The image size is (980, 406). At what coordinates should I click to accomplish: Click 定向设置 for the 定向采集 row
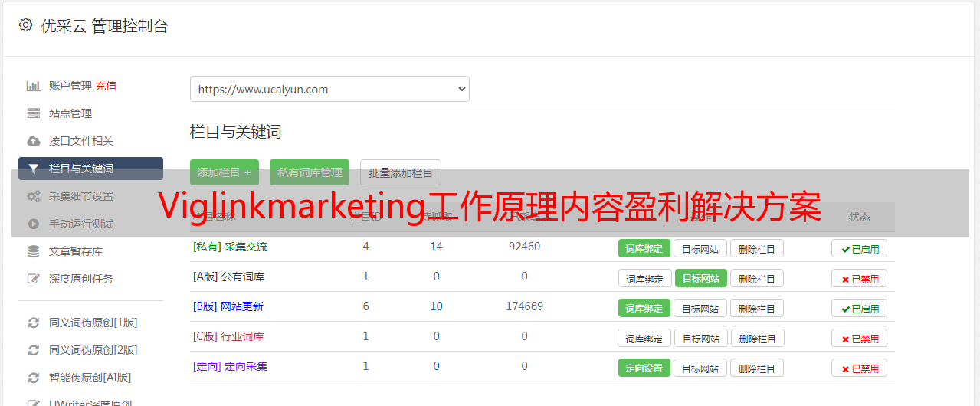644,368
